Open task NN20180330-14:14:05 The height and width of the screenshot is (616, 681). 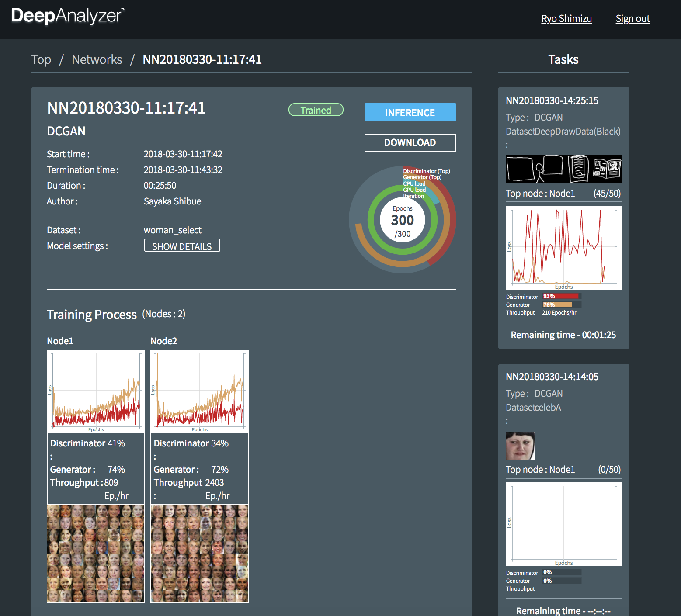coord(552,377)
